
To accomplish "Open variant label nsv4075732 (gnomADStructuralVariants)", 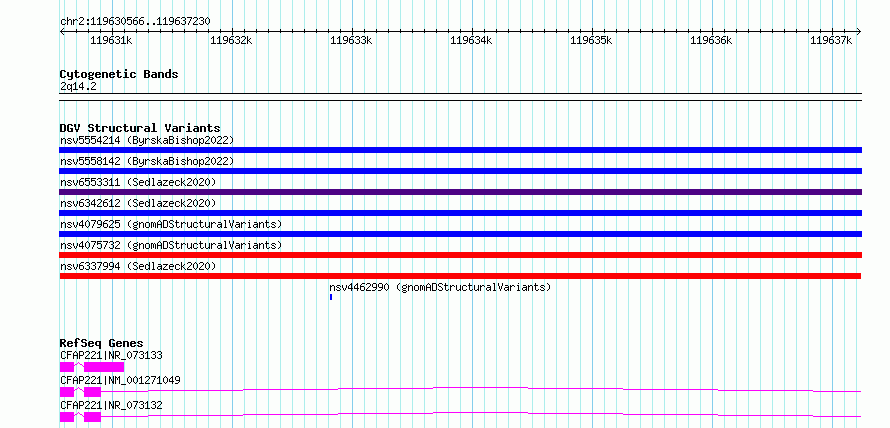I will pyautogui.click(x=171, y=245).
